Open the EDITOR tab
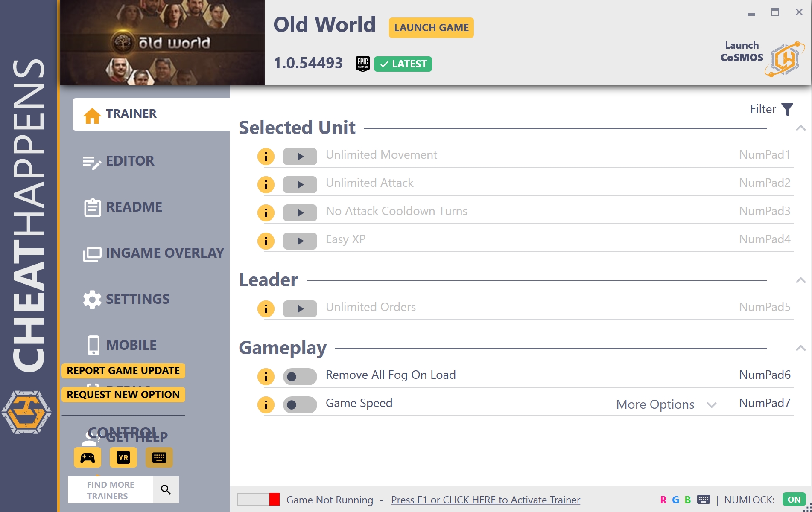 119,161
